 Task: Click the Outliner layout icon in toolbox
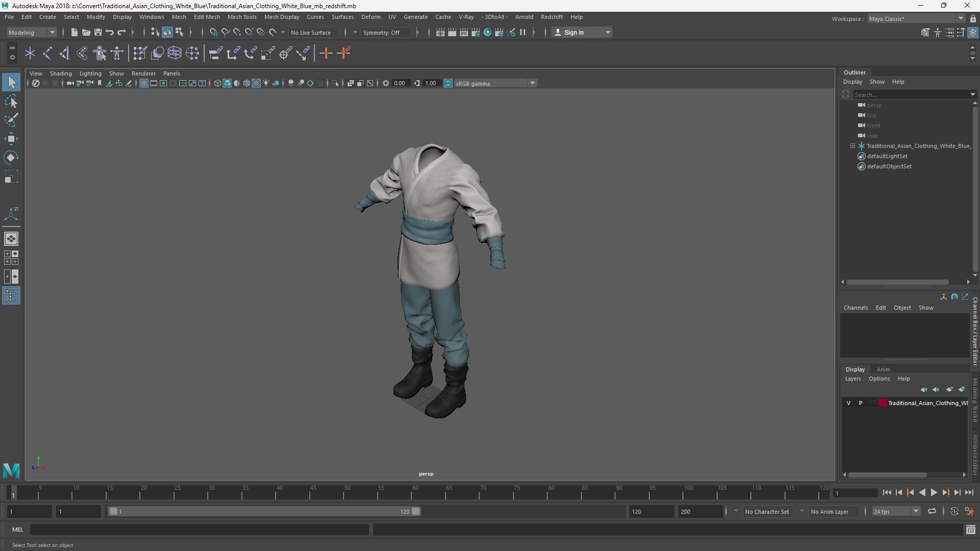pyautogui.click(x=11, y=296)
